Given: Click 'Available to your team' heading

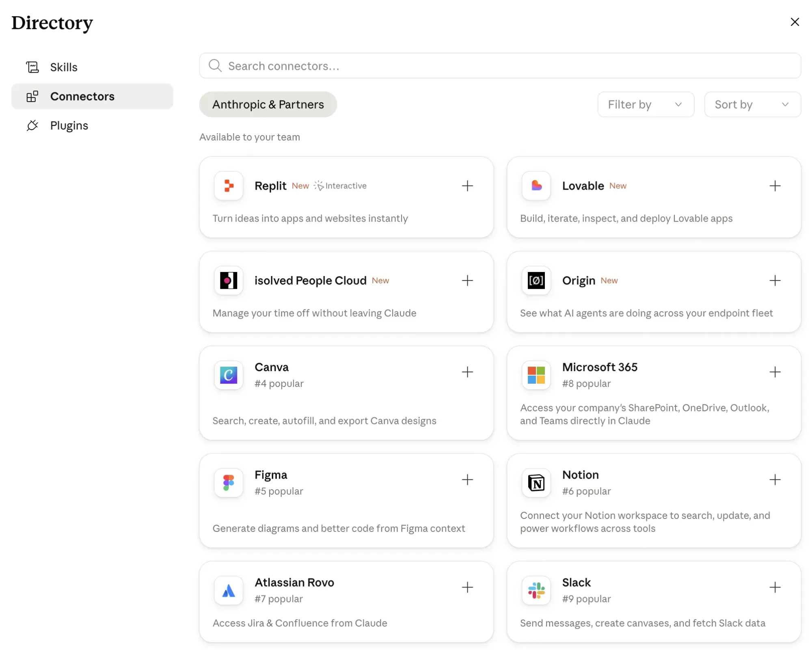Looking at the screenshot, I should coord(250,137).
